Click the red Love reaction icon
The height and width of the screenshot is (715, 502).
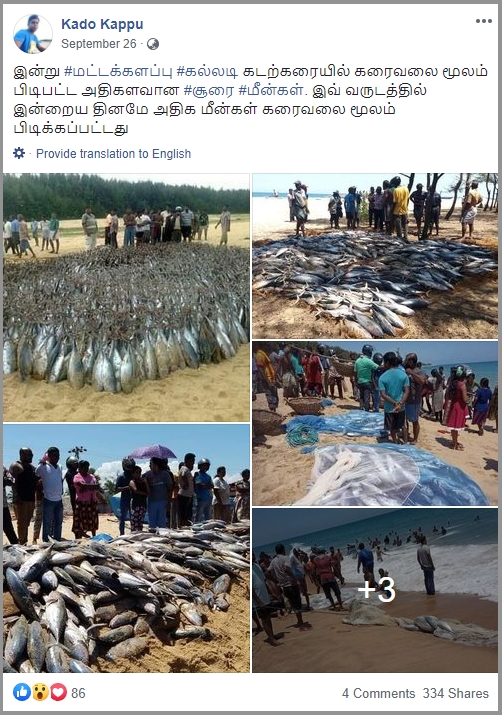[x=58, y=692]
